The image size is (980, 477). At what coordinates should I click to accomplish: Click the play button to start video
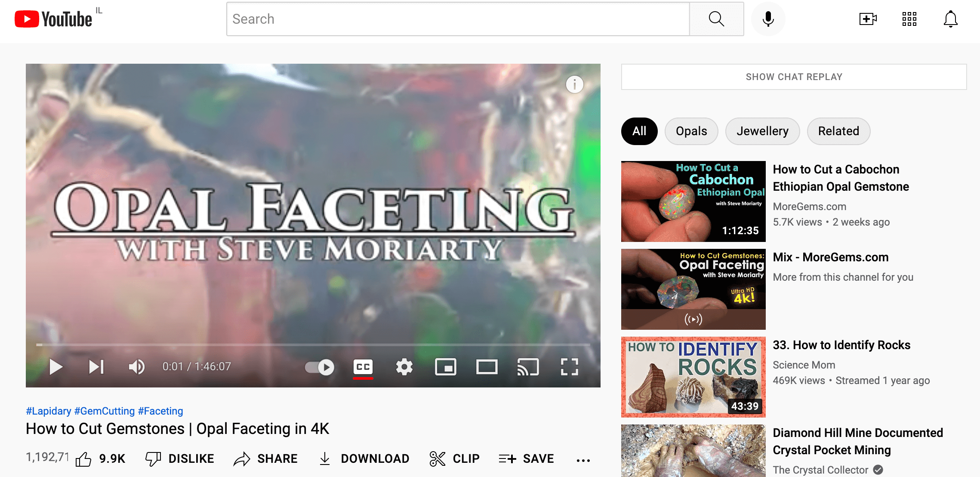(55, 366)
